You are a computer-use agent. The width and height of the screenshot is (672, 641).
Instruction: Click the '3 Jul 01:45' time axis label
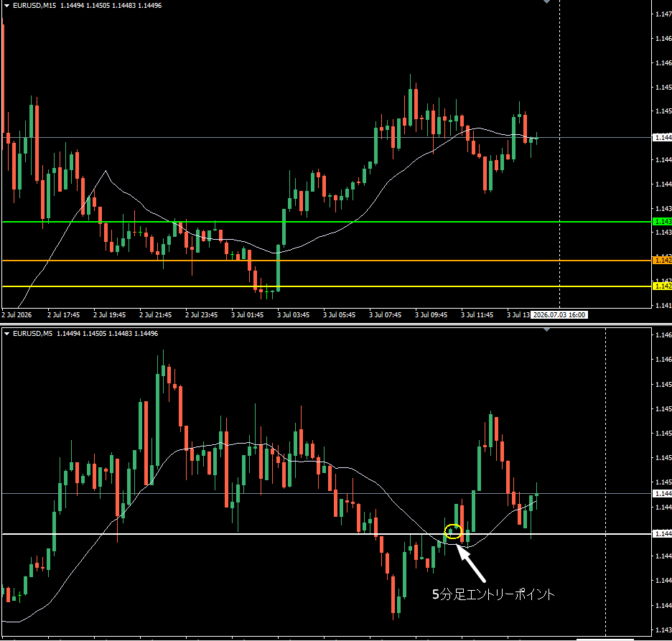pos(247,315)
